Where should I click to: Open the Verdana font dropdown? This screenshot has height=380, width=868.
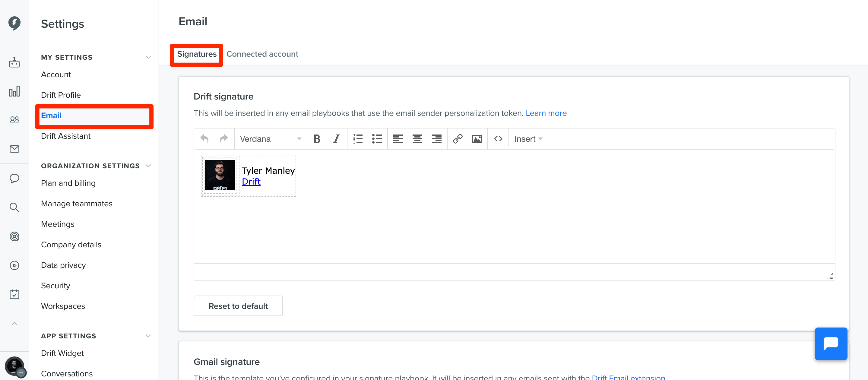pos(270,139)
